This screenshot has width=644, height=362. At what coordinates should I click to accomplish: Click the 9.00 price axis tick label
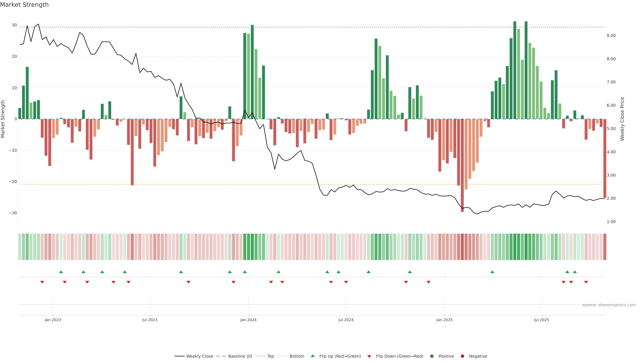coord(611,36)
